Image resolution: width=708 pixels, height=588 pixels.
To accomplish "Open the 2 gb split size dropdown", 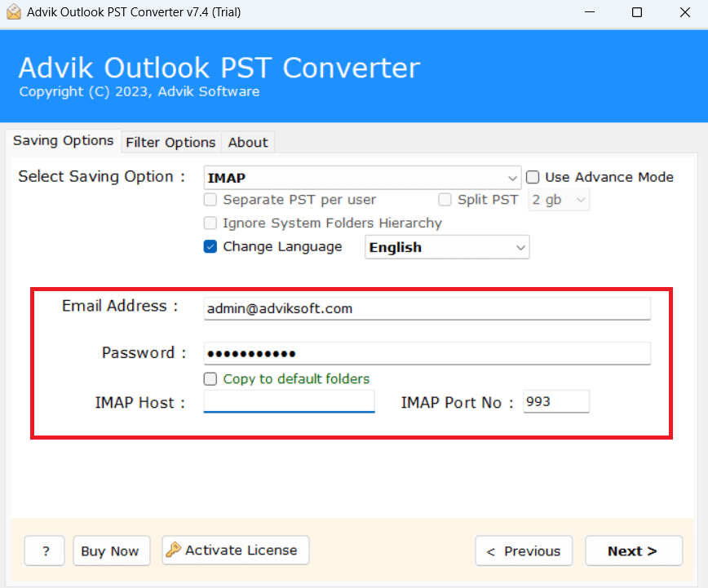I will pyautogui.click(x=559, y=200).
